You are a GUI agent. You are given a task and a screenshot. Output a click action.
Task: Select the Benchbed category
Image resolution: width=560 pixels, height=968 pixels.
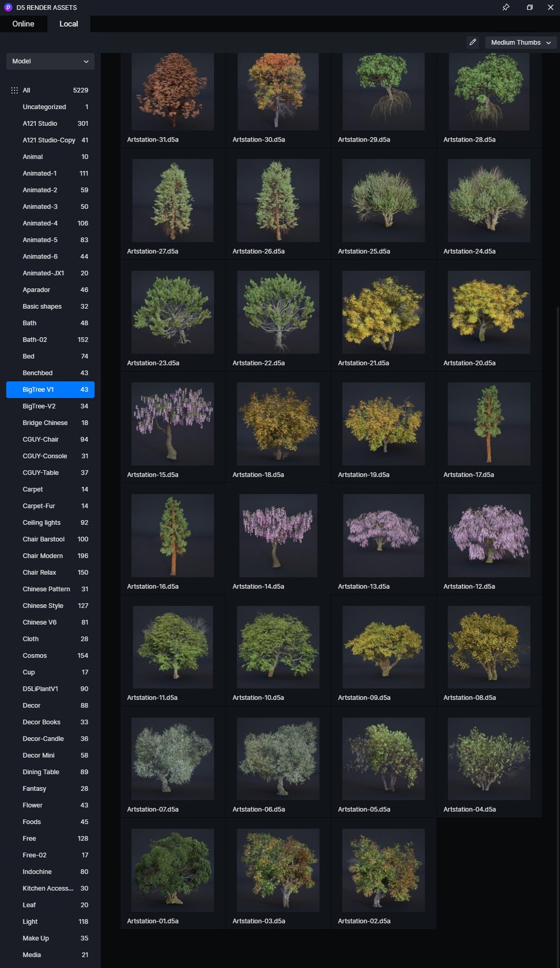click(50, 373)
